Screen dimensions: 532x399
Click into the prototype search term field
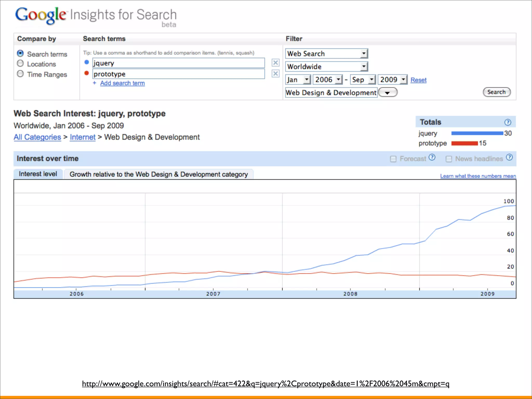179,74
